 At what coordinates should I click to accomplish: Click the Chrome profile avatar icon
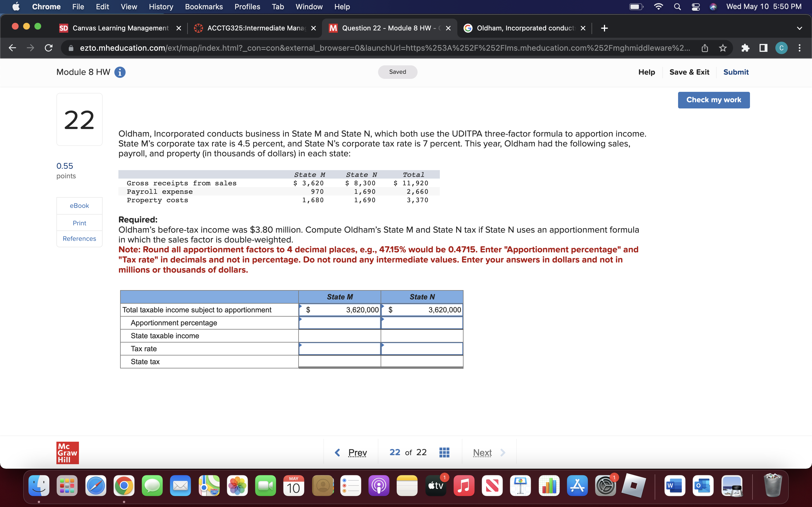click(782, 48)
